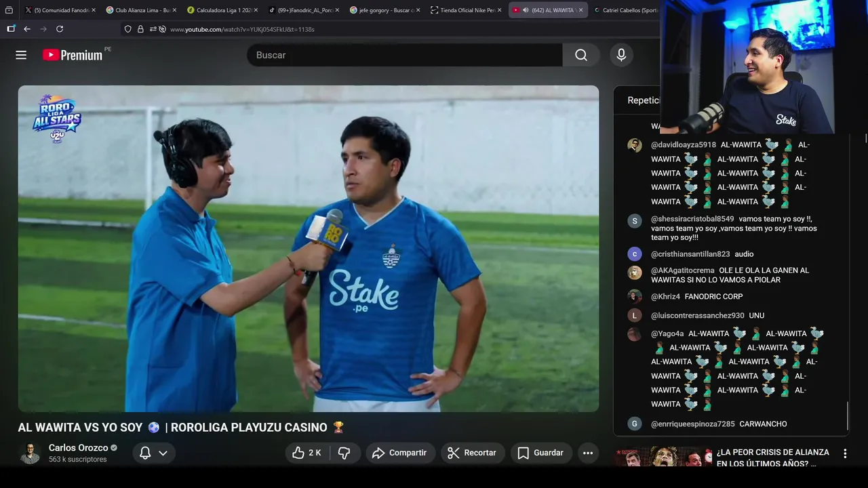Click the 563 k suscriptores text
Viewport: 868px width, 488px height.
[x=77, y=460]
